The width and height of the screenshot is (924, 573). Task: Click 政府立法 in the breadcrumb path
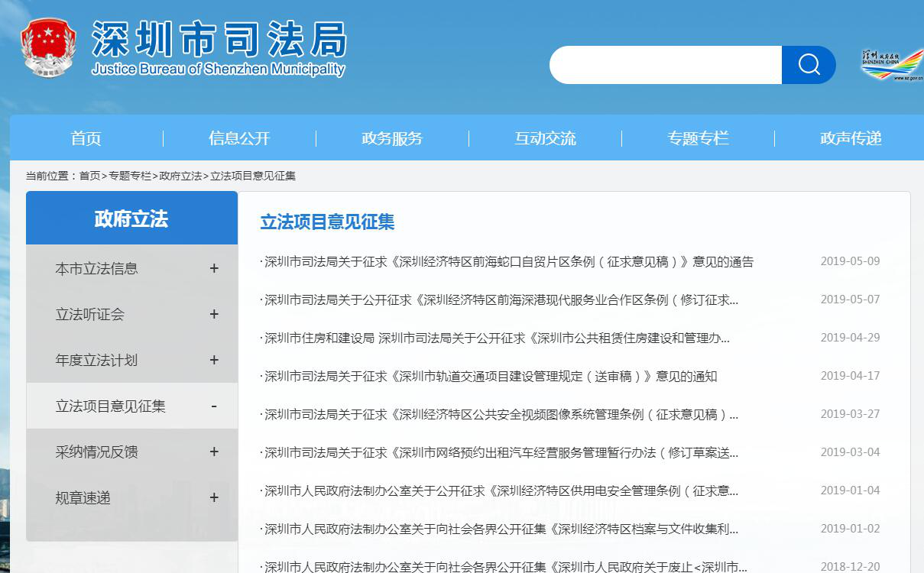pos(180,176)
